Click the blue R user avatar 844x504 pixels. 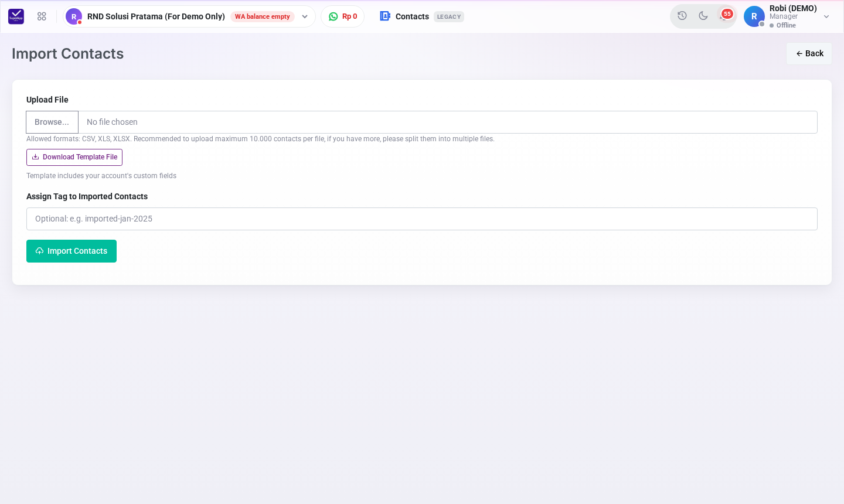(x=754, y=16)
